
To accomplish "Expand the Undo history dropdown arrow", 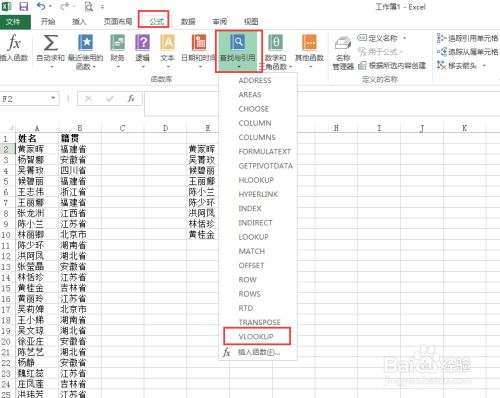I will (50, 6).
